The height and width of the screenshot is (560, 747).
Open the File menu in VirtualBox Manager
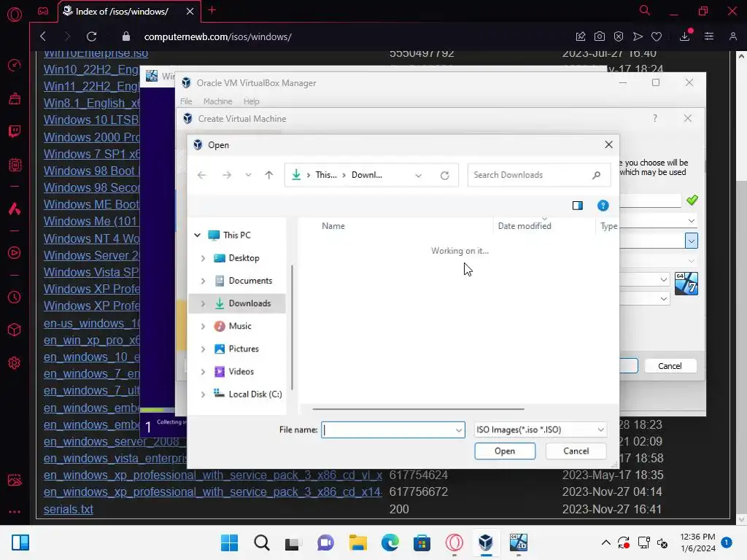186,101
